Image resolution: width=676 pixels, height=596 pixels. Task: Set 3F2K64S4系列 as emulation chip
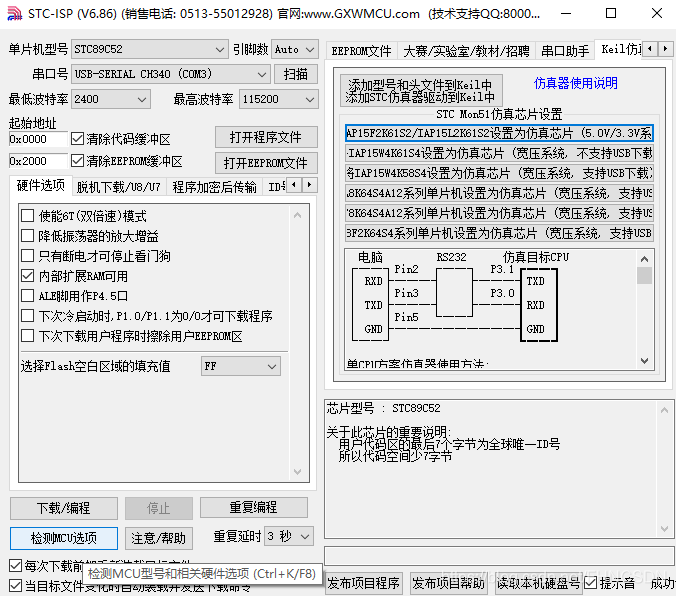pos(499,233)
